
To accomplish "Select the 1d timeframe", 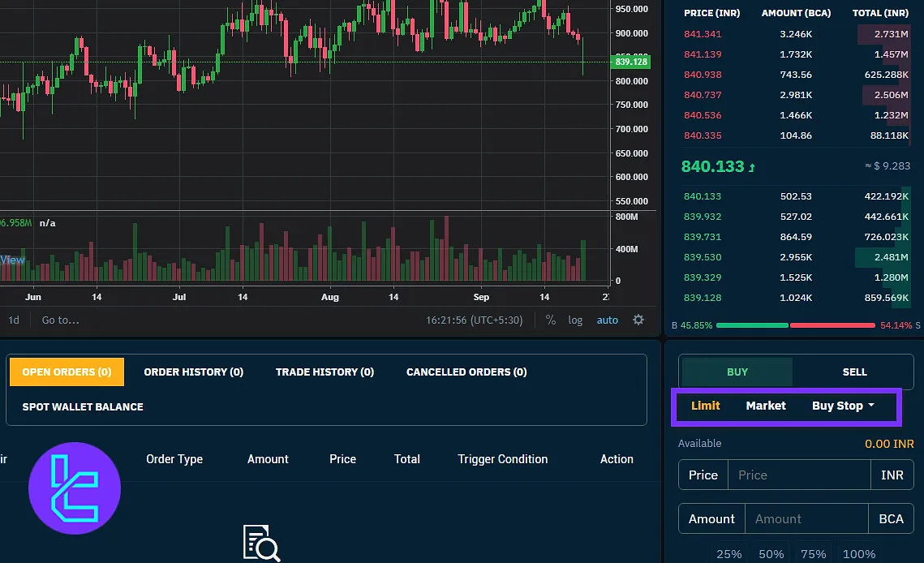I will coord(14,320).
